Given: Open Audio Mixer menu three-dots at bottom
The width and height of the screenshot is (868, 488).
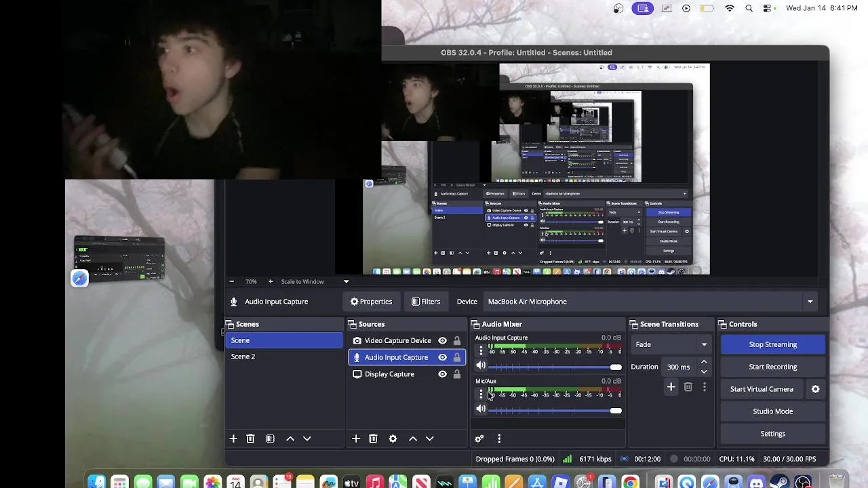Looking at the screenshot, I should point(499,439).
